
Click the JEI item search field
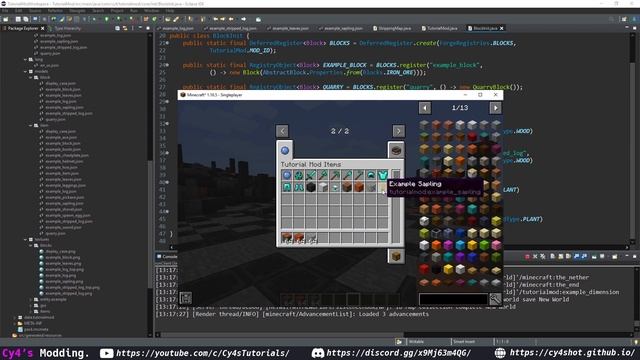[x=453, y=299]
